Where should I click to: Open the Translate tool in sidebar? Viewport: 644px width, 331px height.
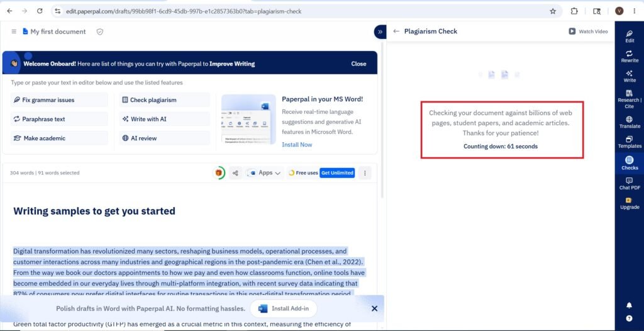pyautogui.click(x=630, y=123)
